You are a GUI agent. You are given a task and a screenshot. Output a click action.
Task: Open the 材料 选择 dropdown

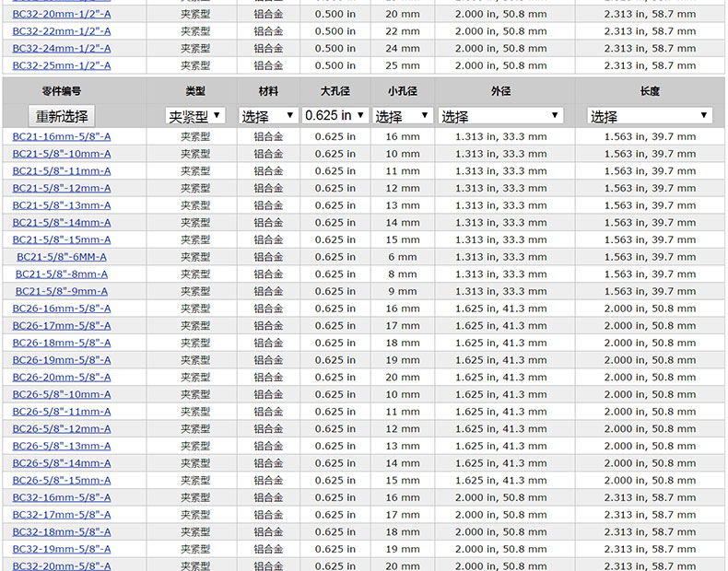coord(268,116)
